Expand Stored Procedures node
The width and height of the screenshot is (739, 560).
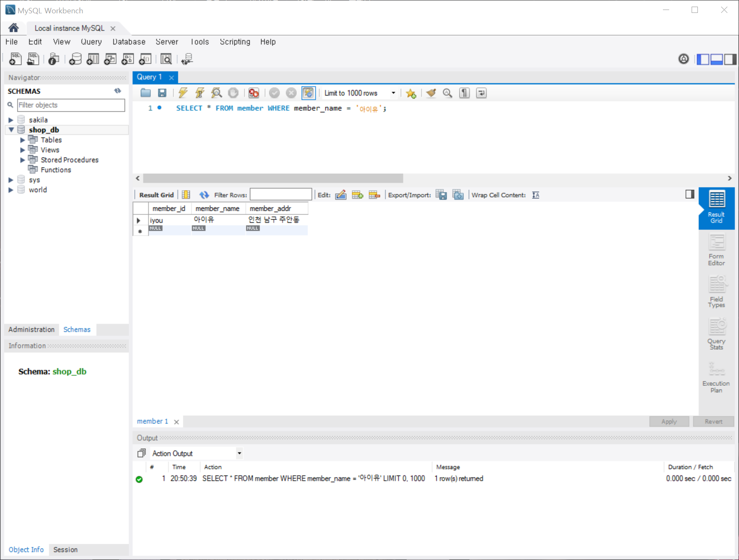[x=22, y=160]
